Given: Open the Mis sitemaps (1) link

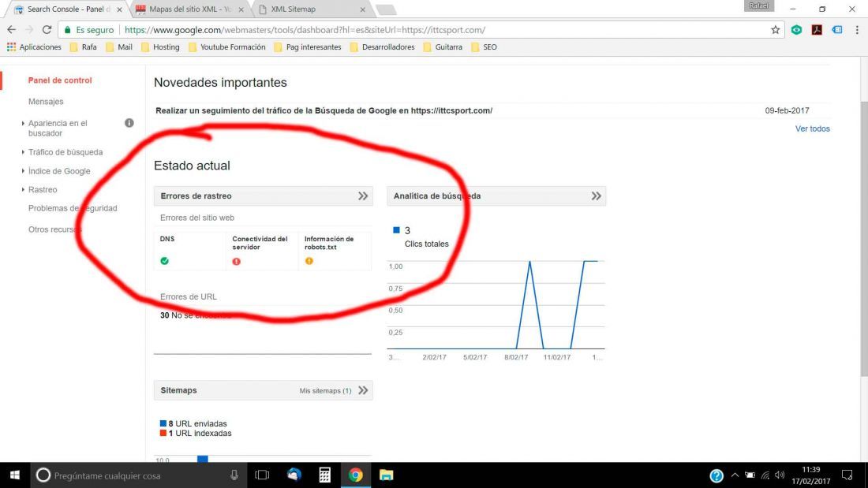Looking at the screenshot, I should tap(325, 390).
